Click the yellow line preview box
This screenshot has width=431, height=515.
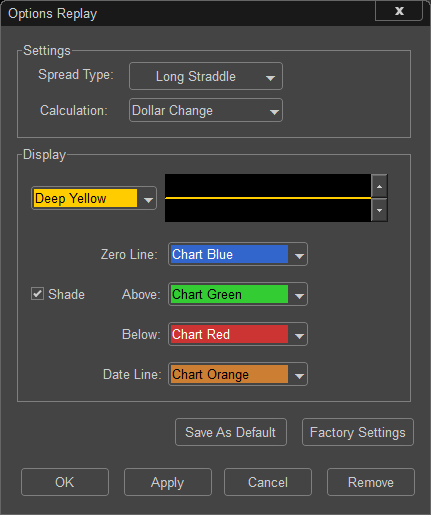pyautogui.click(x=268, y=198)
